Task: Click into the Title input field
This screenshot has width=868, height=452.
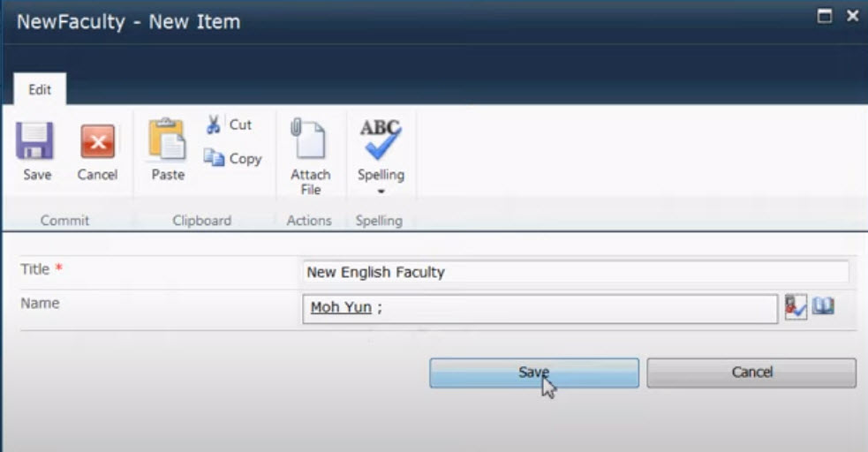Action: click(576, 272)
